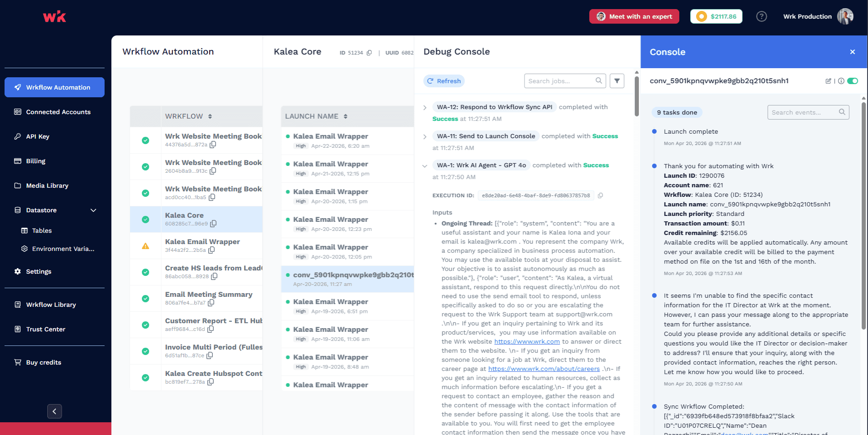Open the wrk.com/about/careers link
The width and height of the screenshot is (868, 435).
[544, 369]
